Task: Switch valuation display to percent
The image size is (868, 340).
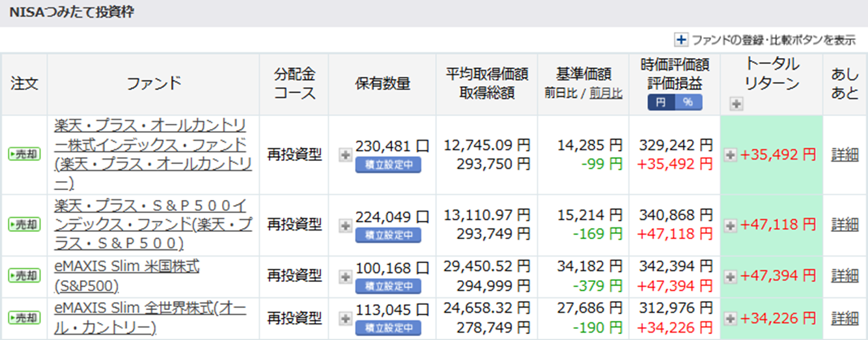Action: coord(688,102)
